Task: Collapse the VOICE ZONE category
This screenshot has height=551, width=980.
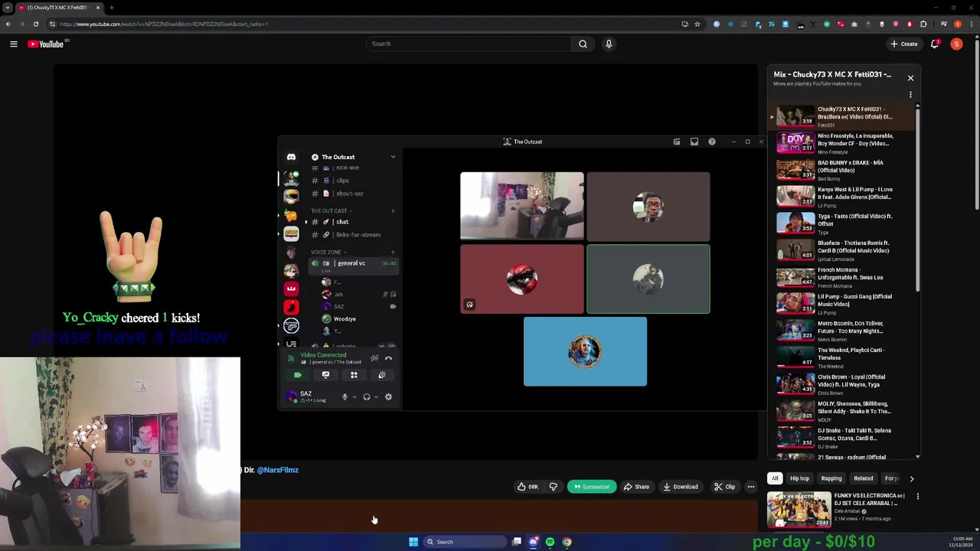Action: (328, 252)
